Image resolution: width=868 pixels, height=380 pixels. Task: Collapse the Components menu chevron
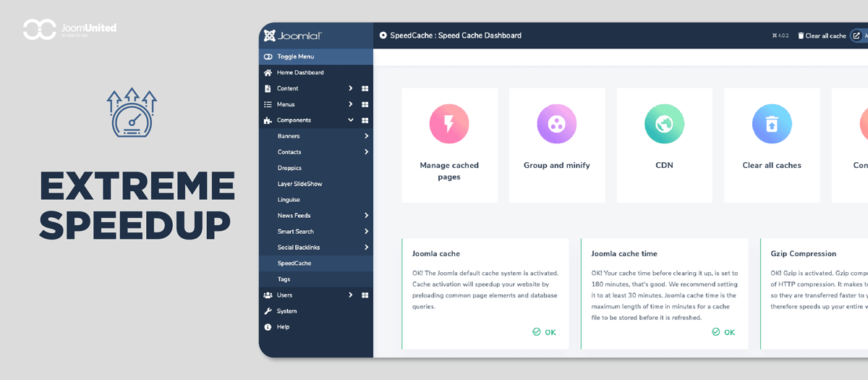350,120
